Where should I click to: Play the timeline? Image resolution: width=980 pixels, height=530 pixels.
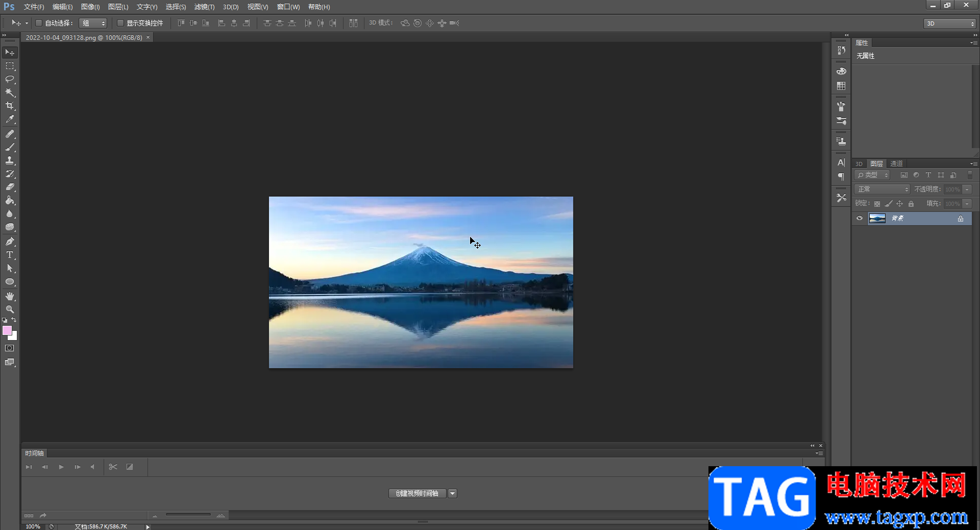point(61,467)
